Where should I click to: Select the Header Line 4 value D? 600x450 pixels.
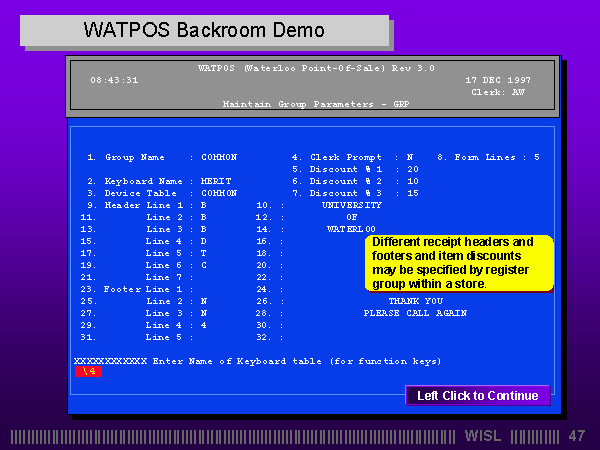tap(203, 241)
